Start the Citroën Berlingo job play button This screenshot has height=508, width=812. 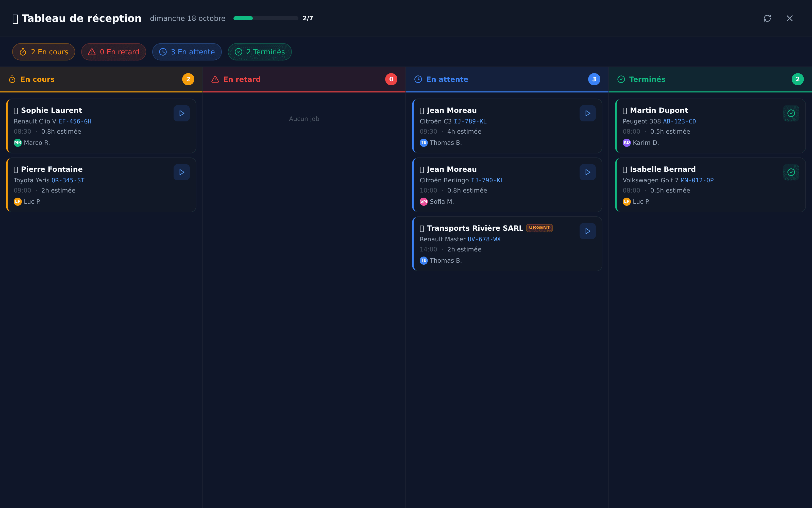[587, 172]
